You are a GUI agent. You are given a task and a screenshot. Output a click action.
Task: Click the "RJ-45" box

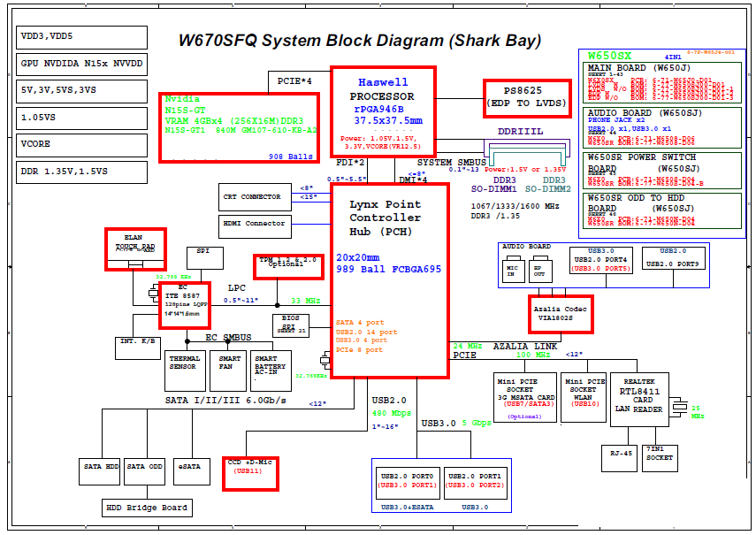[620, 458]
